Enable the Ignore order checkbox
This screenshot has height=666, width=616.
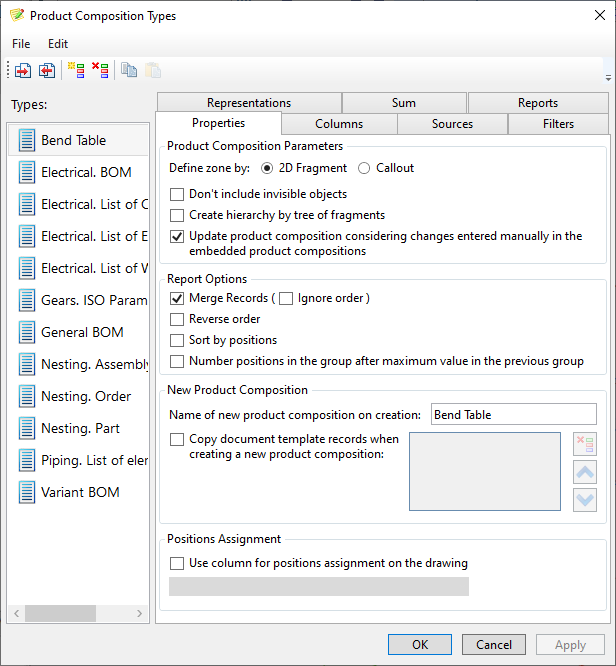(x=286, y=299)
